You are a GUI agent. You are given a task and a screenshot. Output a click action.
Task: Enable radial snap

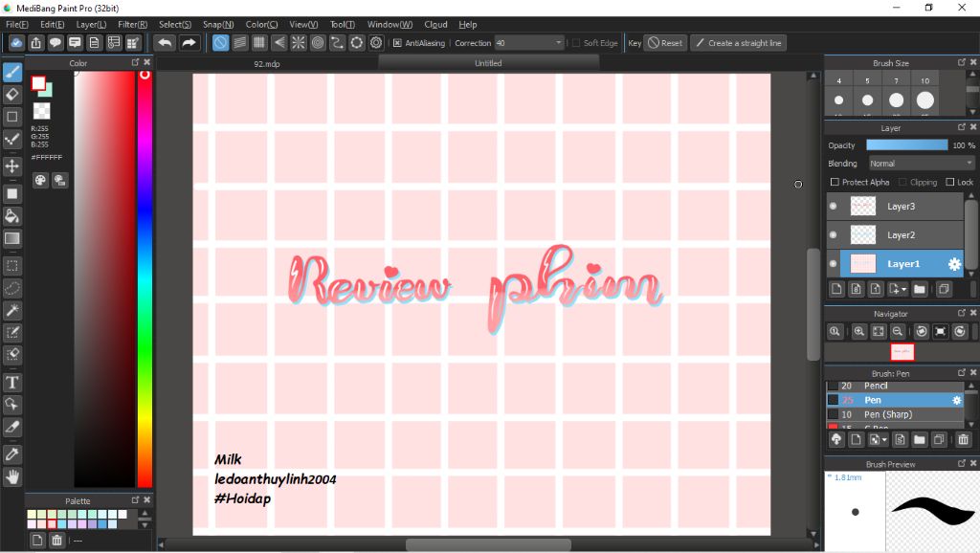pos(299,42)
